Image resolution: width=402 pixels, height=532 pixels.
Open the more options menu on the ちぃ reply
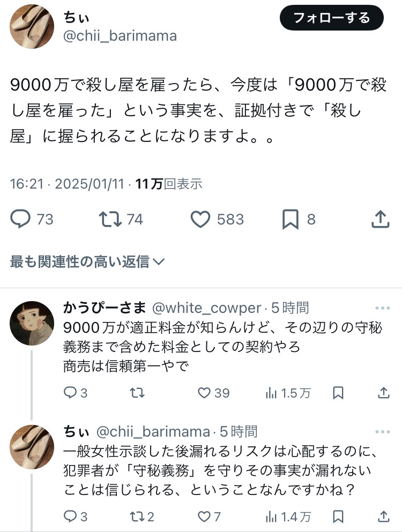(383, 432)
